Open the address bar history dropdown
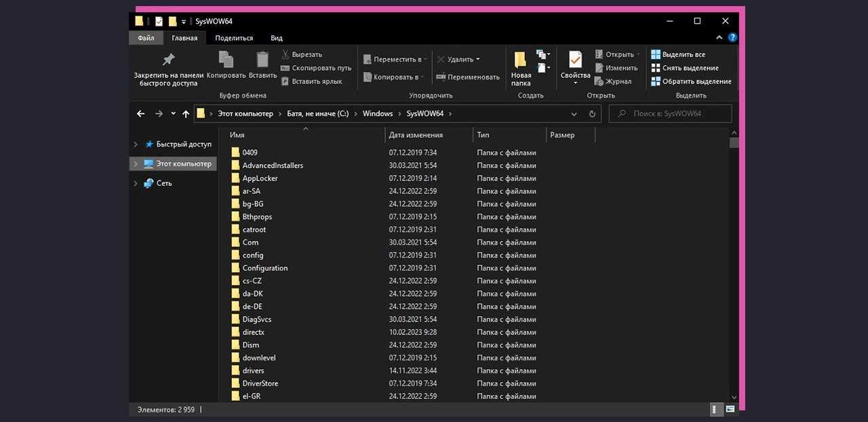This screenshot has width=868, height=422. pos(574,114)
